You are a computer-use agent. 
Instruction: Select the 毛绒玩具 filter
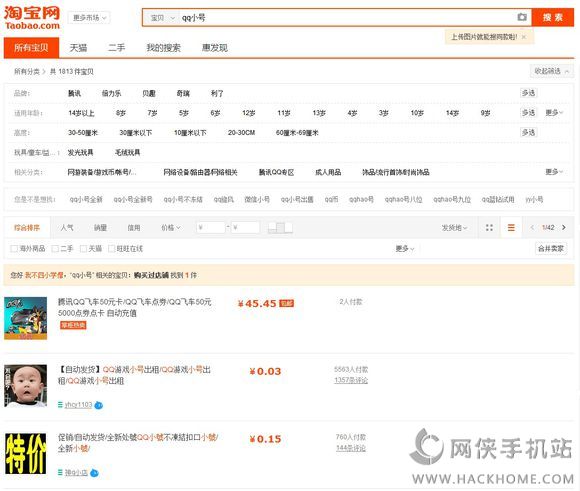[128, 152]
